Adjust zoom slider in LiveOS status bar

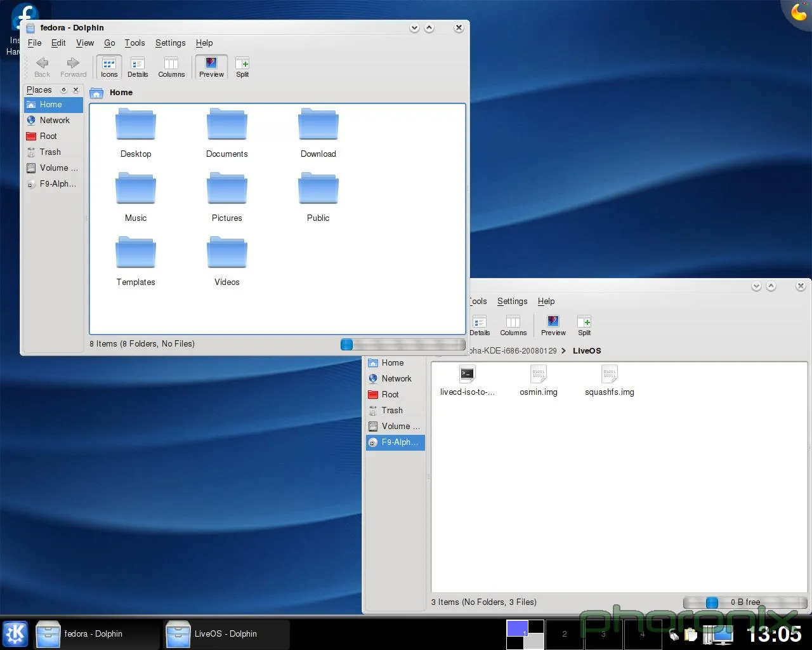tap(745, 602)
